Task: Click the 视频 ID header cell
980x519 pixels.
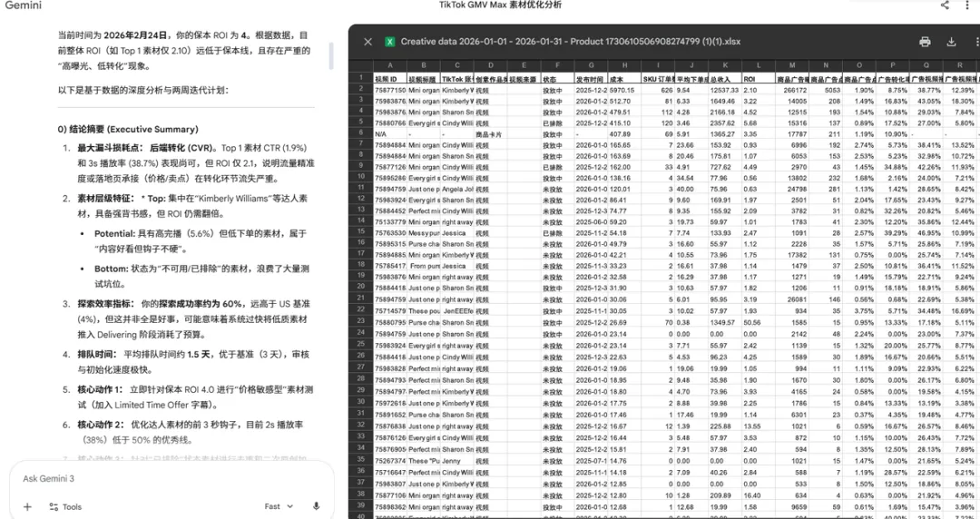Action: tap(390, 80)
